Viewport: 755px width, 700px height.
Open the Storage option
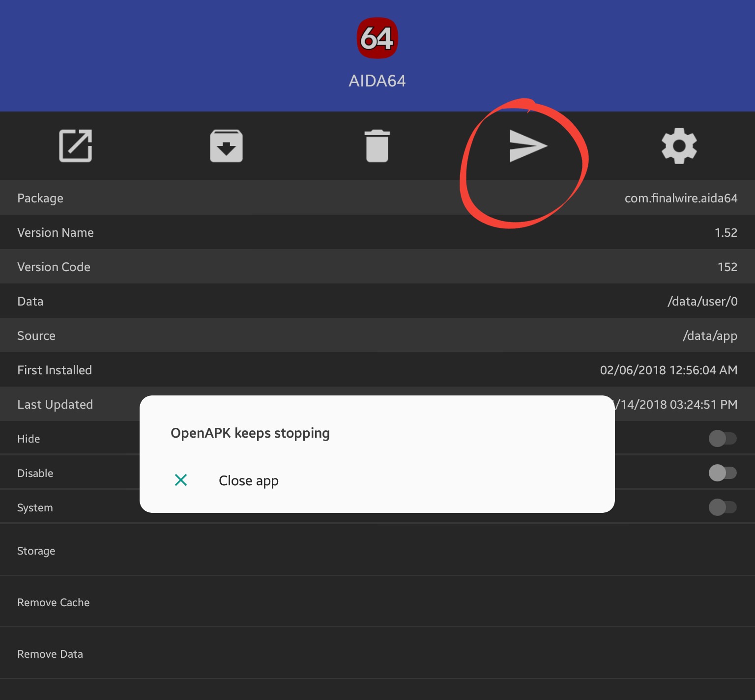click(377, 550)
